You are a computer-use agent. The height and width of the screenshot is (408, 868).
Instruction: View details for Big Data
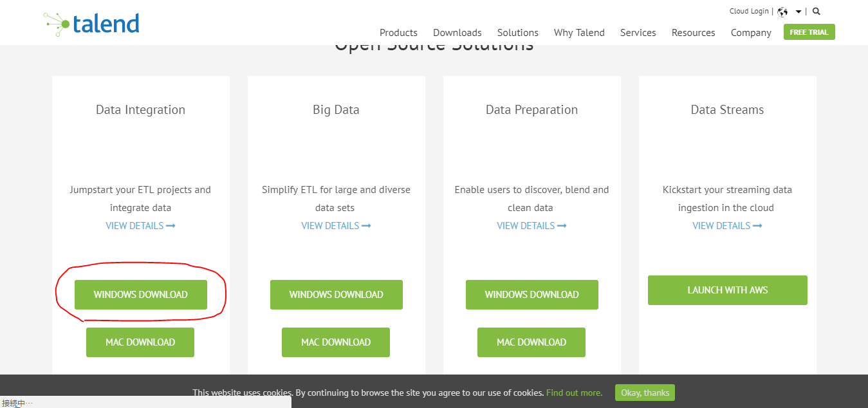point(336,226)
